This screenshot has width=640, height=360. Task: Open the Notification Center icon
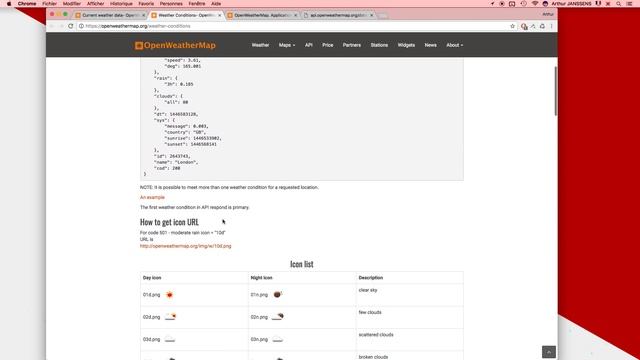630,4
